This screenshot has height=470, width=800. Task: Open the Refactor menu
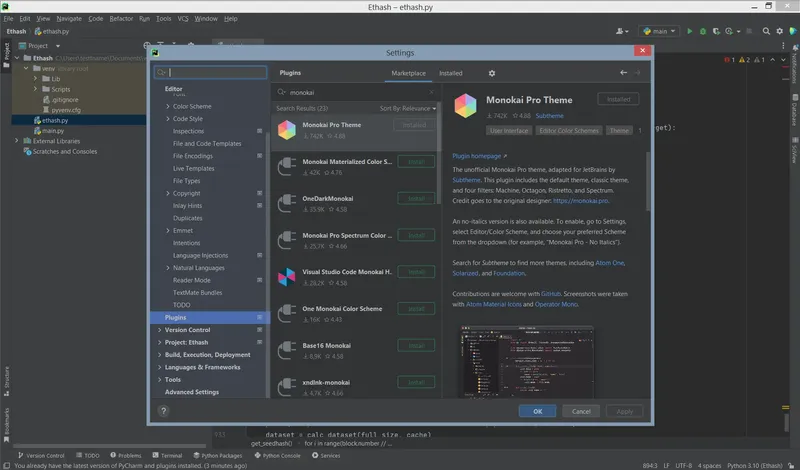(x=121, y=18)
